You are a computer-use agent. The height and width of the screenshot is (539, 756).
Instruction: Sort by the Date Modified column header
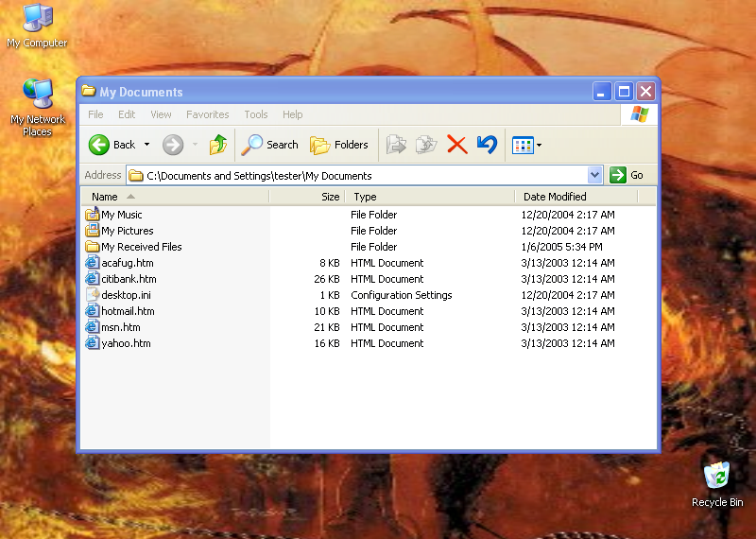pyautogui.click(x=576, y=197)
